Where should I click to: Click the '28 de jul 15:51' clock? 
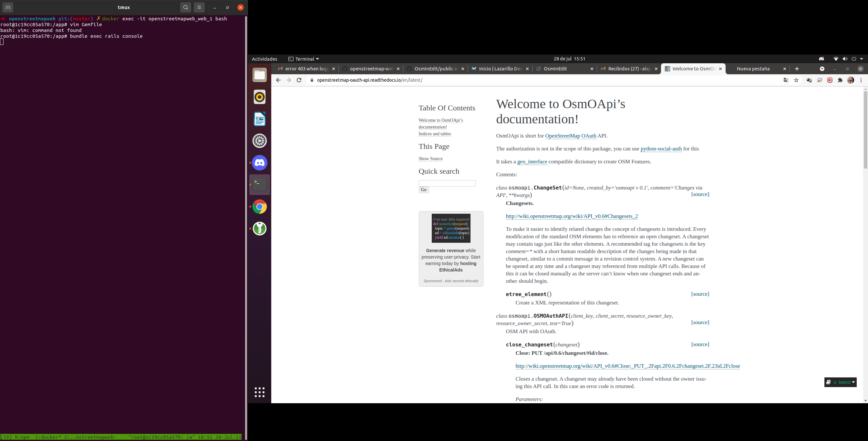click(569, 59)
